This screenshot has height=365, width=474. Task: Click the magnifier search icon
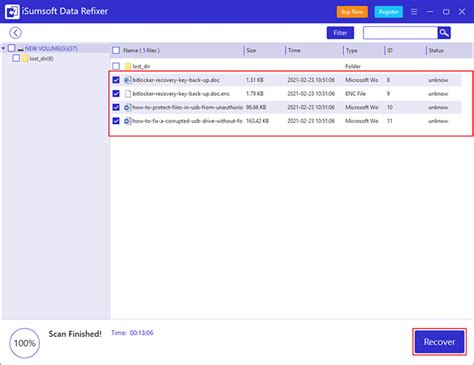444,33
